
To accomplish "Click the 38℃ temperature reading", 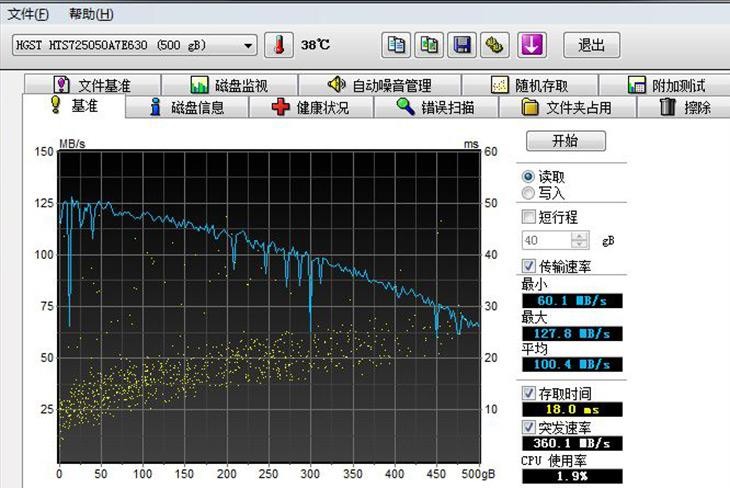I will pos(315,45).
